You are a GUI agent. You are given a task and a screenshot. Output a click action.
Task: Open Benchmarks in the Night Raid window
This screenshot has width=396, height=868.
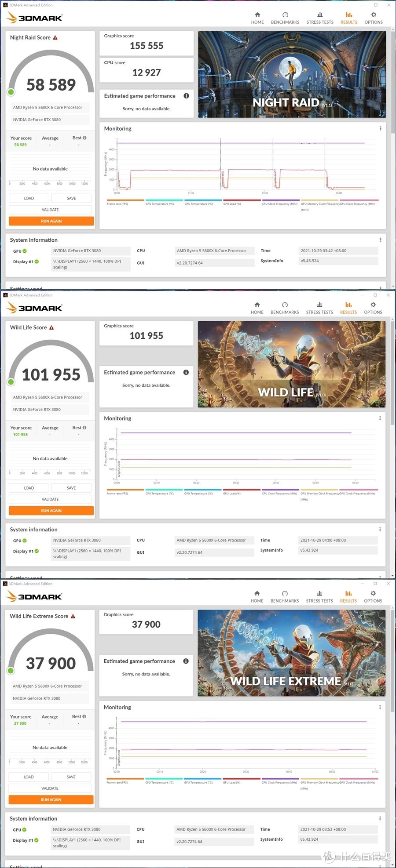point(285,18)
